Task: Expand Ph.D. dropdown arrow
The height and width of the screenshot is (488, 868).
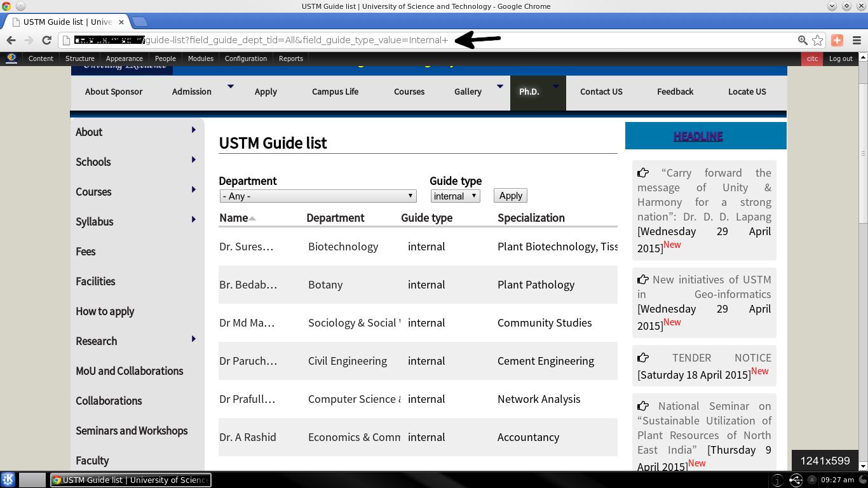Action: (x=556, y=86)
